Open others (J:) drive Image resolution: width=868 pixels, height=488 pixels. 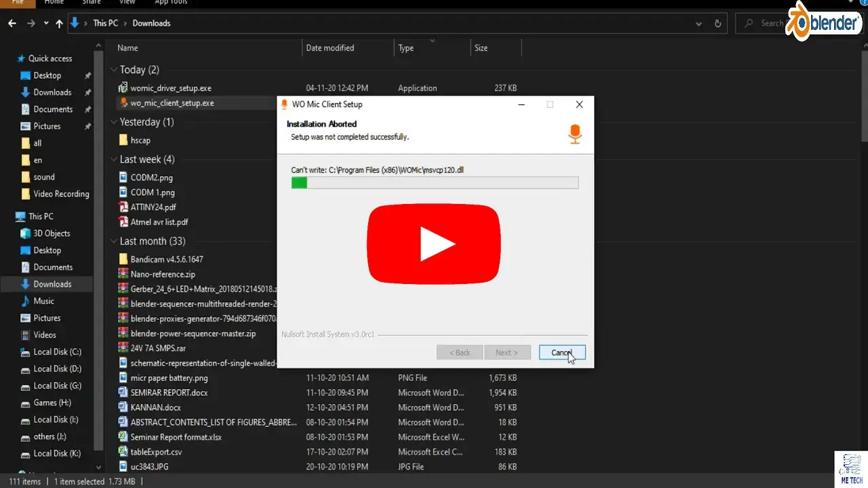point(50,436)
